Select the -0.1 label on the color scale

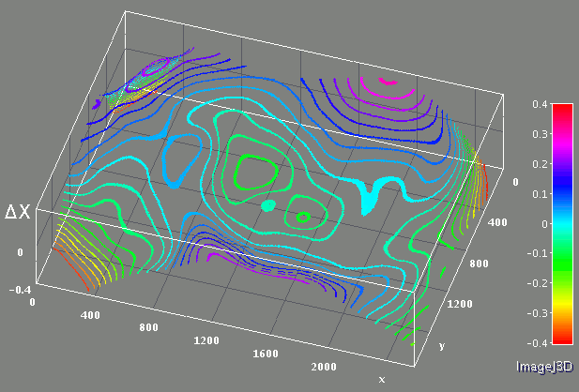tap(537, 253)
